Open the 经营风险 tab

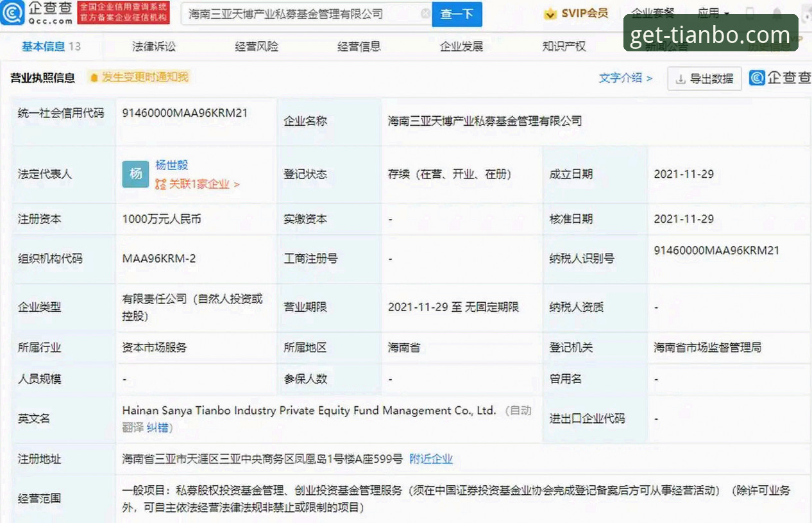pyautogui.click(x=257, y=46)
